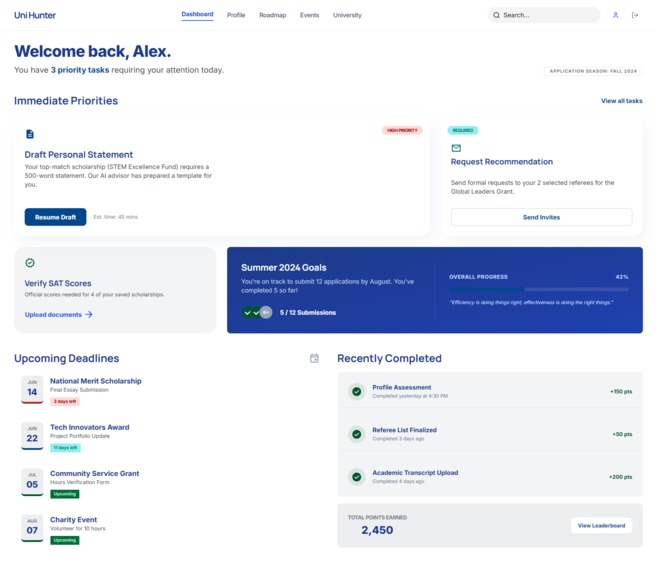Click the 3 priority tasks link
This screenshot has width=657, height=573.
pos(80,70)
